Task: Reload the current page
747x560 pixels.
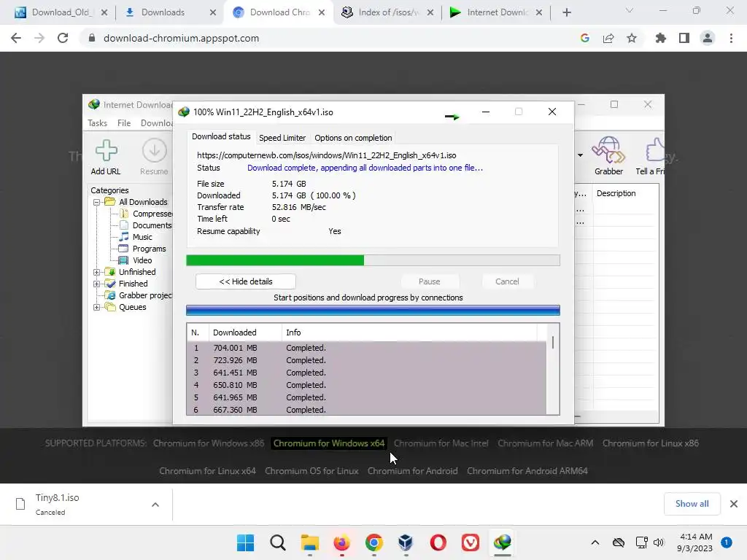Action: [x=63, y=38]
